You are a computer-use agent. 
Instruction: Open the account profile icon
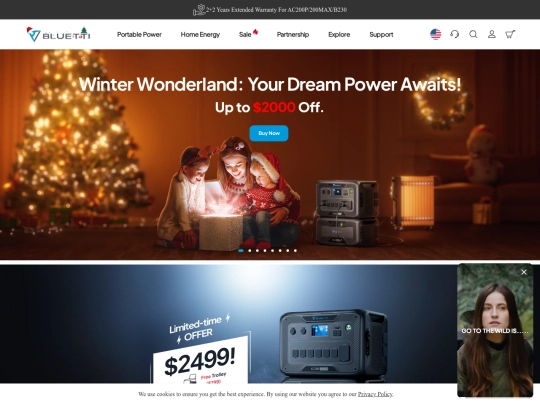[x=492, y=34]
